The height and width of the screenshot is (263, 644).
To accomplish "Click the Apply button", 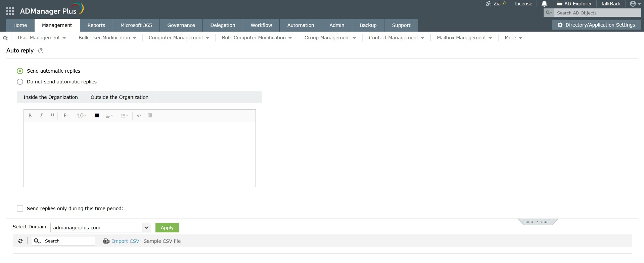I will tap(167, 228).
